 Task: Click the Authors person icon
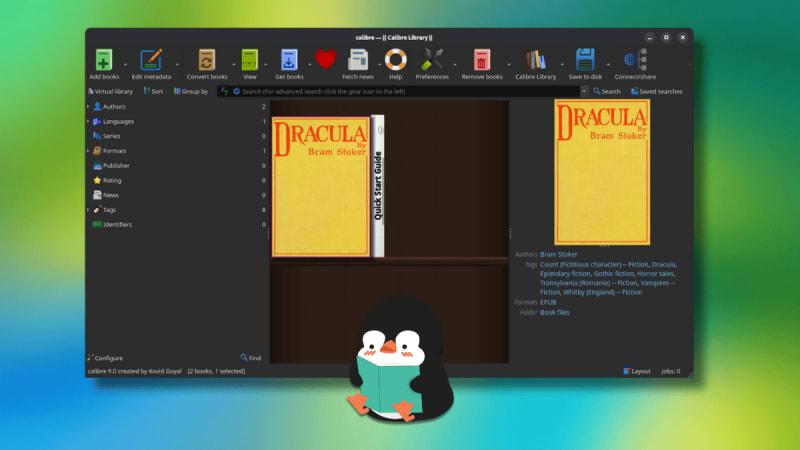(x=97, y=107)
